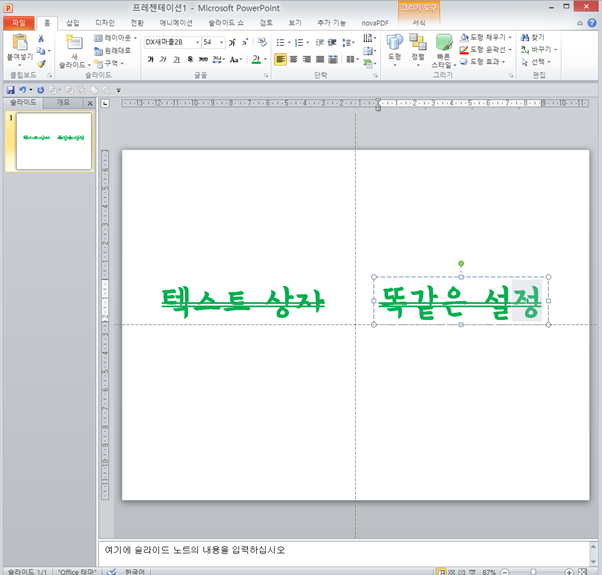Click the minimize ribbon caret icon
Viewport: 602px width, 575px height.
[x=580, y=23]
